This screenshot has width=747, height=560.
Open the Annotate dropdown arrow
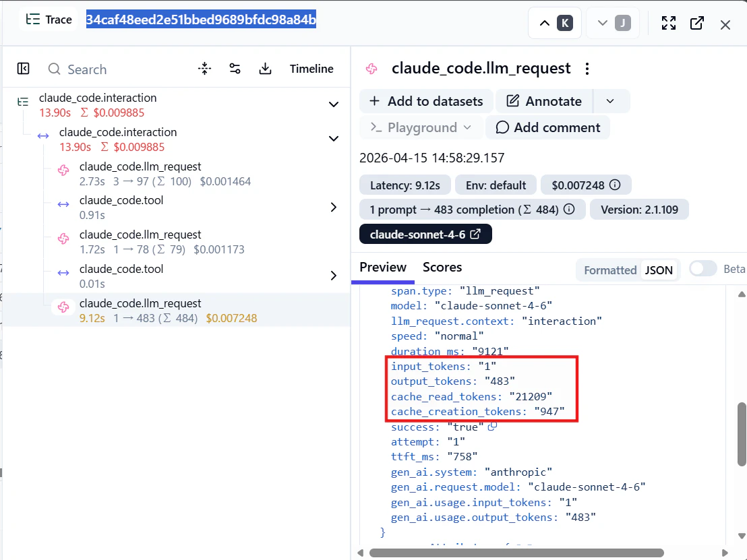pyautogui.click(x=610, y=101)
